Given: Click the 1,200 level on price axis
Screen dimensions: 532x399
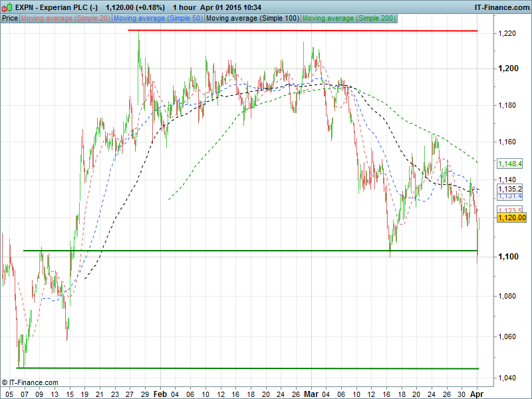Looking at the screenshot, I should click(x=508, y=68).
